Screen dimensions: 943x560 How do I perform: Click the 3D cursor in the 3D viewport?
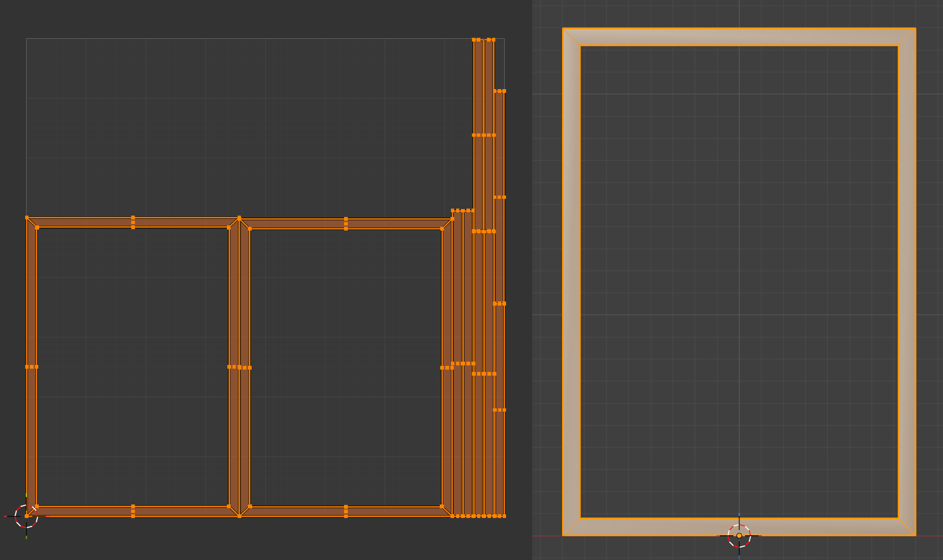(x=739, y=536)
